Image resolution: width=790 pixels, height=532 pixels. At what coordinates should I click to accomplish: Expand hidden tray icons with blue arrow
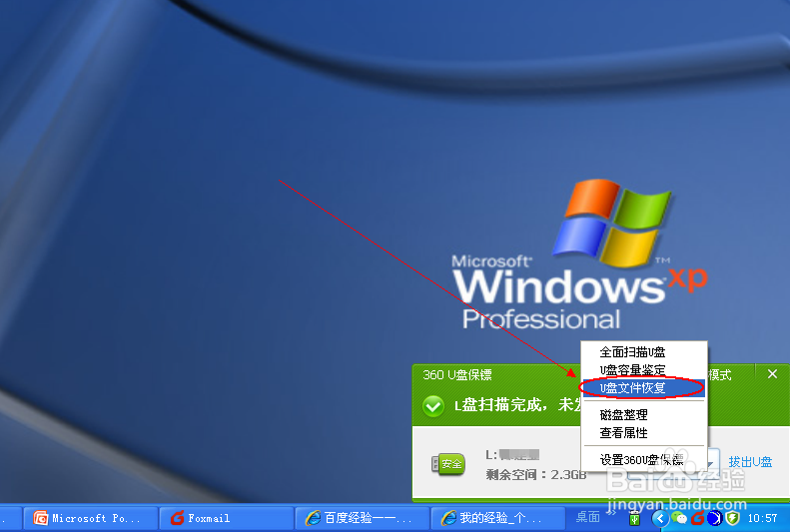(x=660, y=518)
